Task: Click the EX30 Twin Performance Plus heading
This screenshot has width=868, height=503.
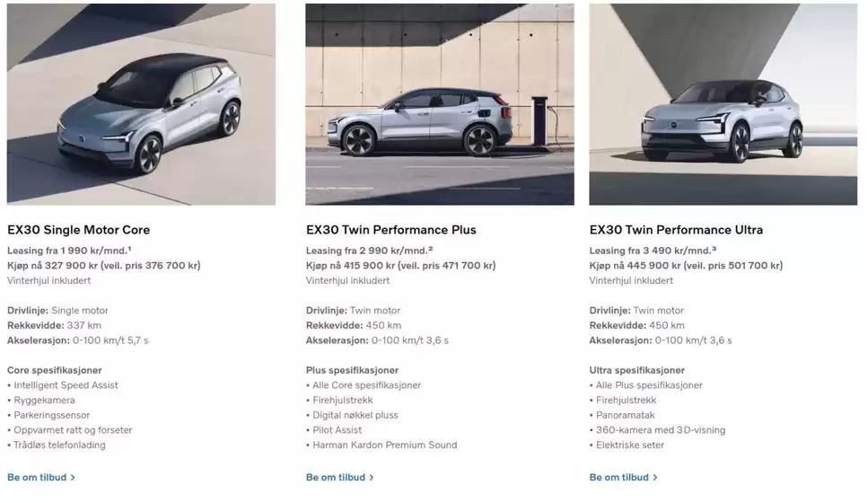Action: pos(390,230)
